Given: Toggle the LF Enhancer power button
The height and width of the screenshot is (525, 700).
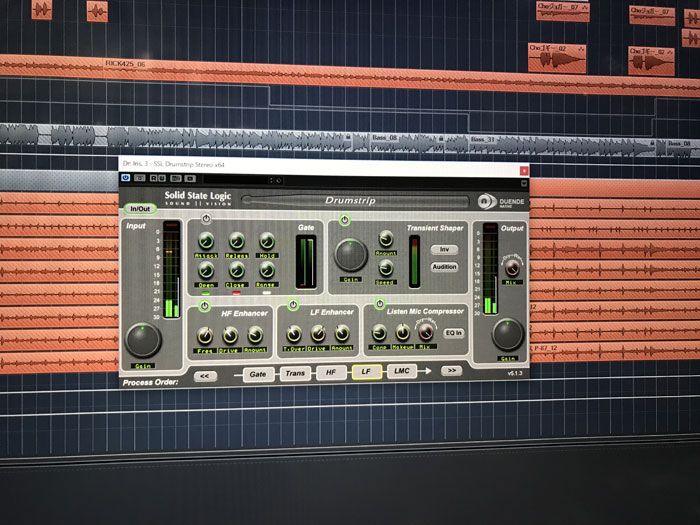Looking at the screenshot, I should coord(293,305).
